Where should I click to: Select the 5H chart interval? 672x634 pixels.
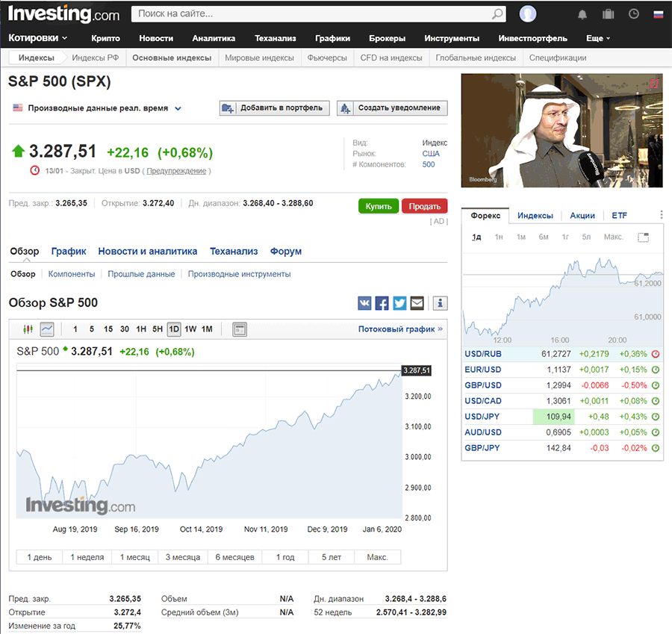[158, 329]
